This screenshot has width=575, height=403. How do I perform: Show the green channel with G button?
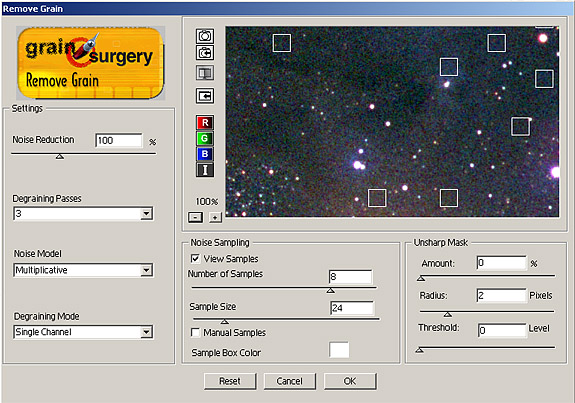tap(205, 138)
